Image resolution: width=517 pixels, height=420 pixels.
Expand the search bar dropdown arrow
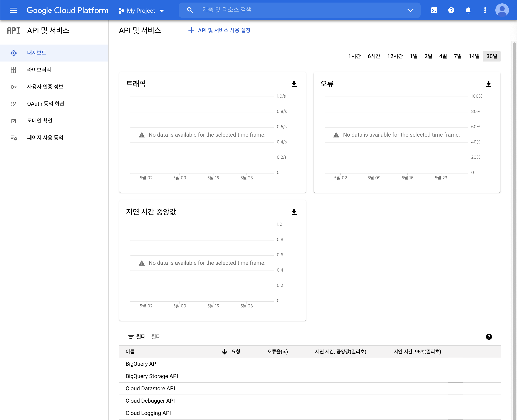[410, 10]
